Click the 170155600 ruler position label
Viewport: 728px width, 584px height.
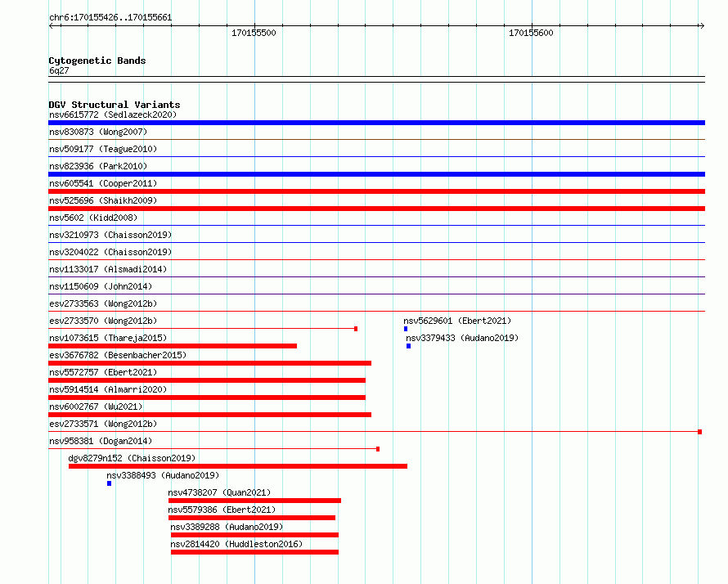[531, 33]
